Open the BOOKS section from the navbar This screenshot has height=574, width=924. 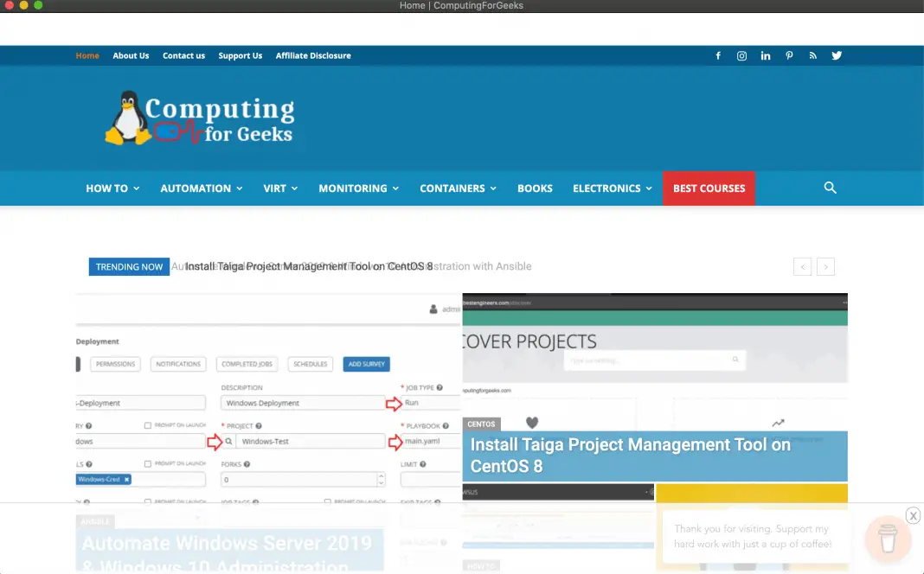[535, 188]
